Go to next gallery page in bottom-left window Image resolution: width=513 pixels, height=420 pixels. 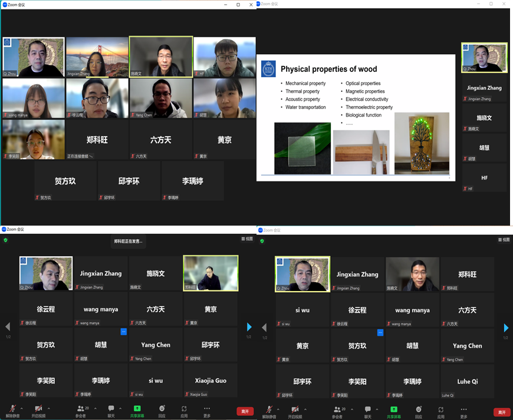click(249, 327)
